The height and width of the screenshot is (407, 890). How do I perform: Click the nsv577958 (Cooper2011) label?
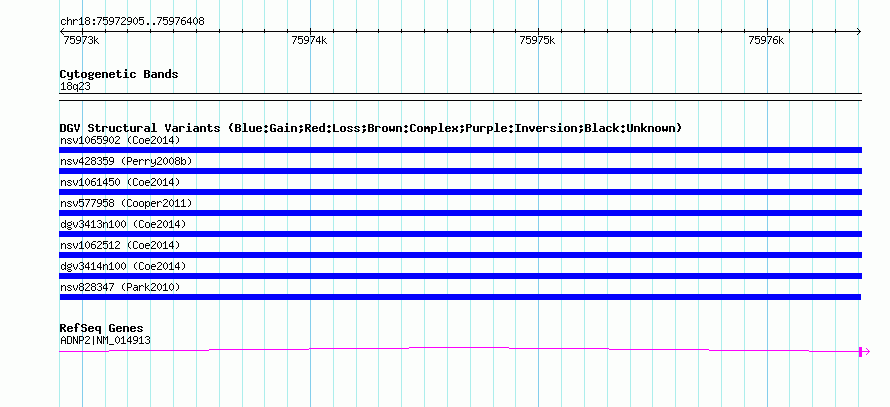pyautogui.click(x=126, y=203)
